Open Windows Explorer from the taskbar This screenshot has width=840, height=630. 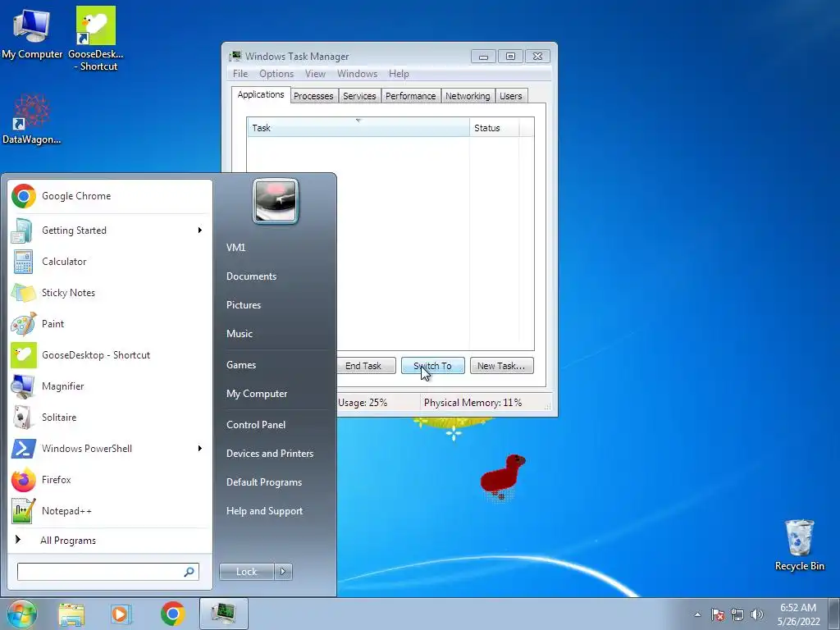pos(71,614)
